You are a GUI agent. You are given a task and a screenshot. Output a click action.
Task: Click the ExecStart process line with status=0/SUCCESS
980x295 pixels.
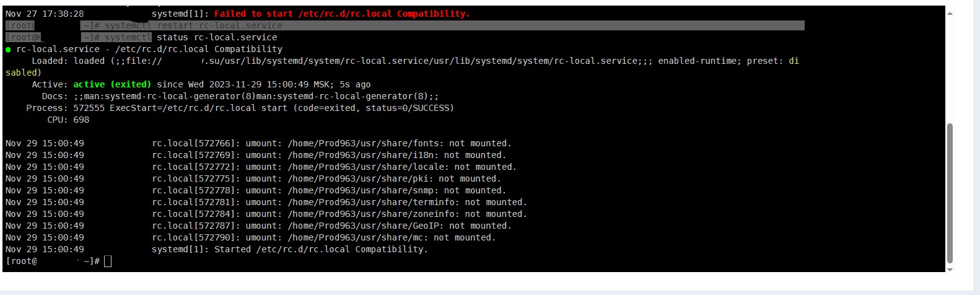[263, 108]
